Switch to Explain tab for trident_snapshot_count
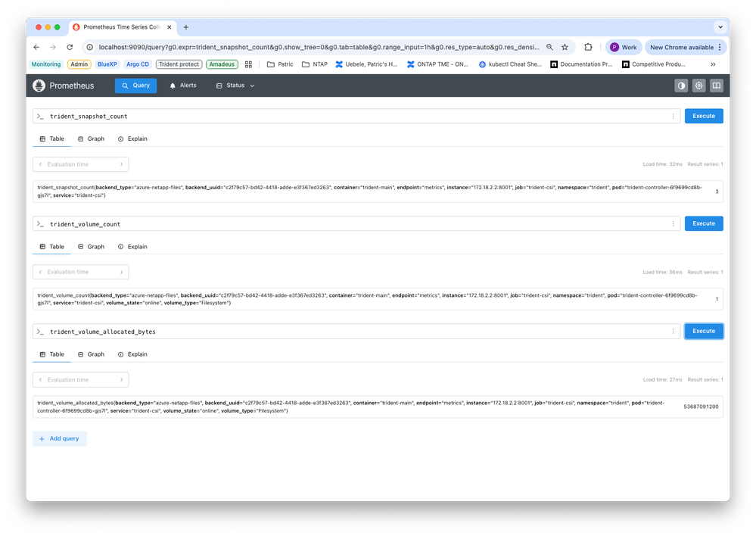 tap(132, 139)
